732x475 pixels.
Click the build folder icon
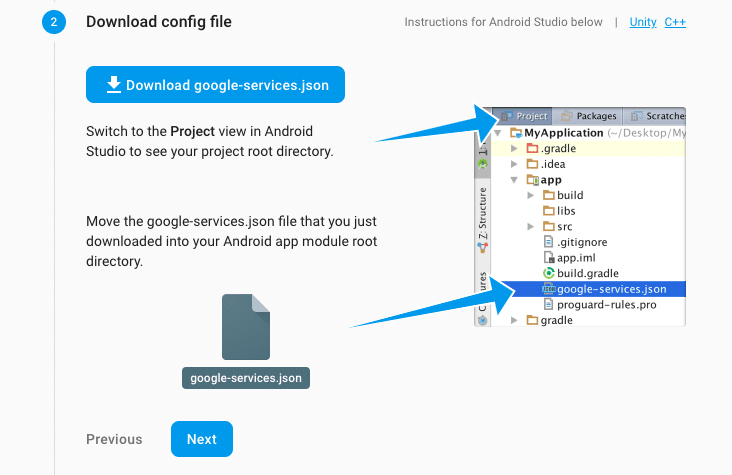[548, 196]
